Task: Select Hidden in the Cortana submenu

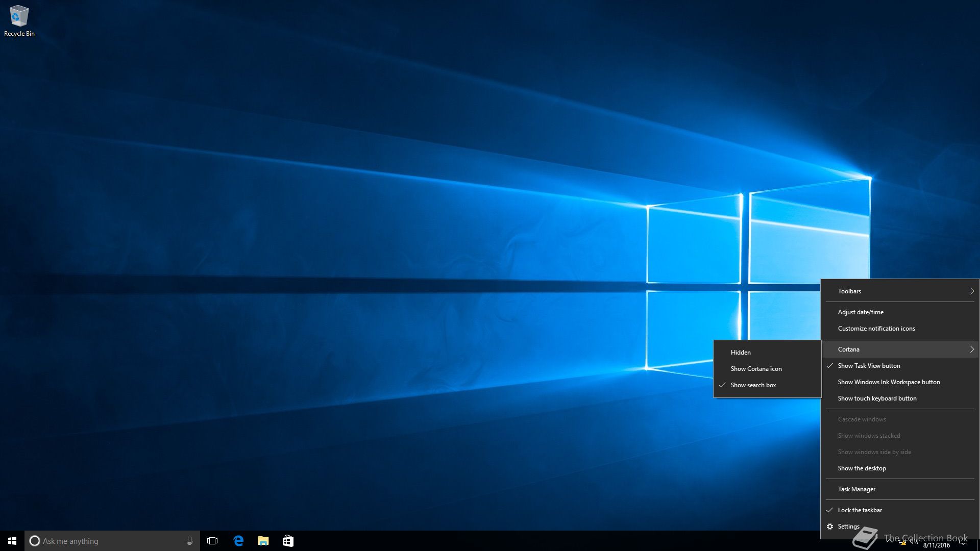Action: tap(767, 353)
